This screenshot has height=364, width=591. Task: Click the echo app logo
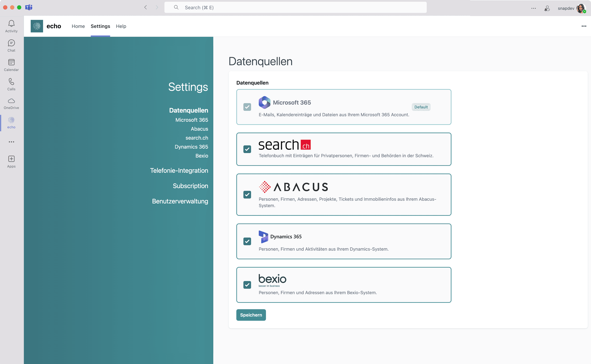click(37, 26)
